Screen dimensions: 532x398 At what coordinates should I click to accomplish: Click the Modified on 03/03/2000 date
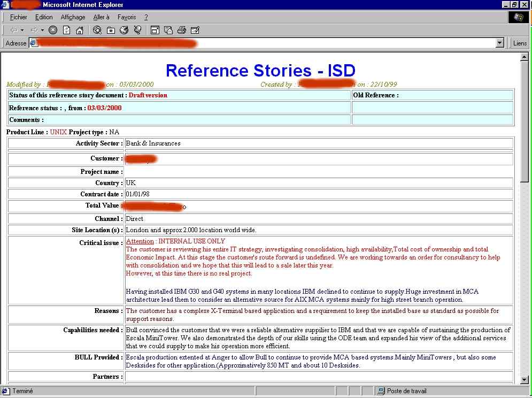136,84
